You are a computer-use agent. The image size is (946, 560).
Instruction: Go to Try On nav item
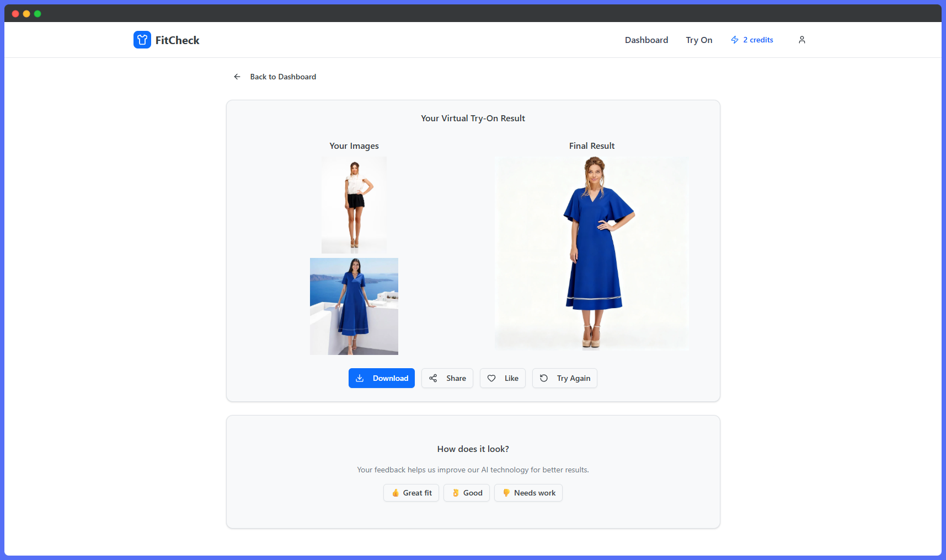(699, 40)
